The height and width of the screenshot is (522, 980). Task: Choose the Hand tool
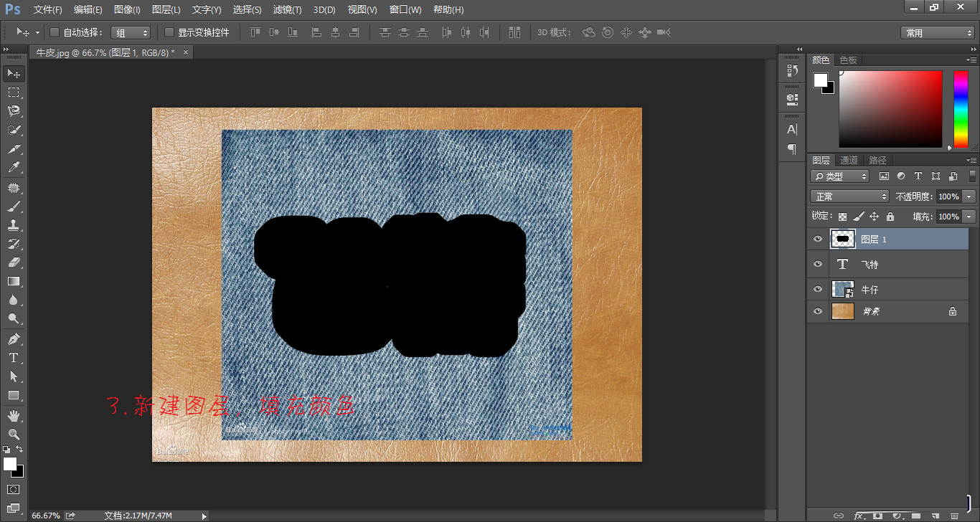[13, 415]
